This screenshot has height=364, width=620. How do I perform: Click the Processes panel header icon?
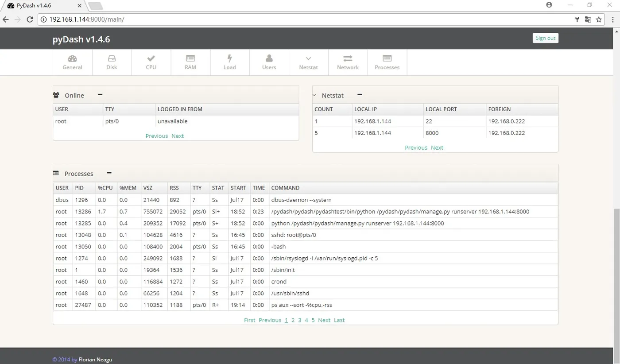56,173
